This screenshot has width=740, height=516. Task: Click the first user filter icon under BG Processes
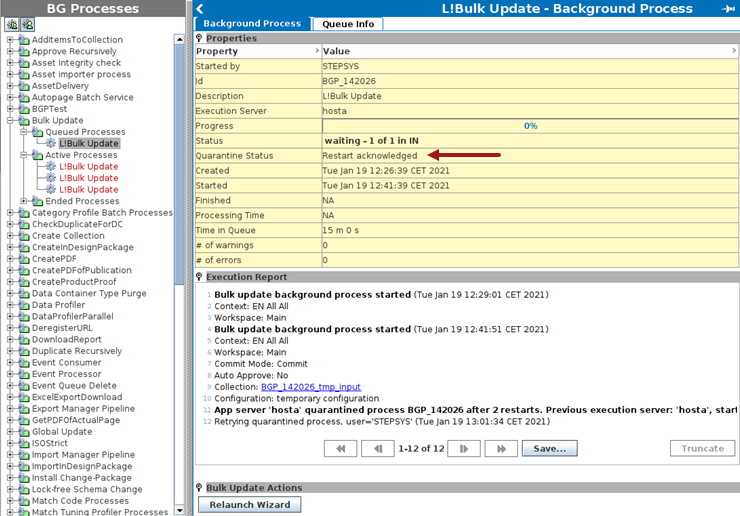pos(13,24)
